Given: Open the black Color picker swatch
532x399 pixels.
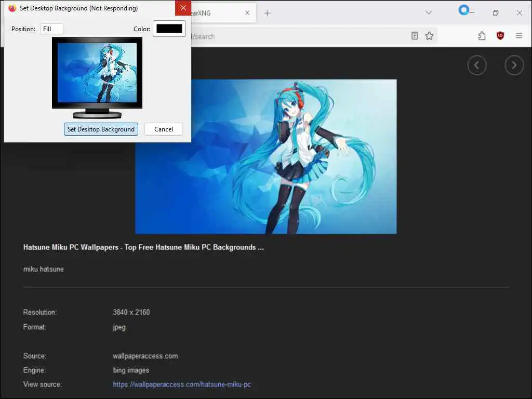Looking at the screenshot, I should pyautogui.click(x=169, y=29).
